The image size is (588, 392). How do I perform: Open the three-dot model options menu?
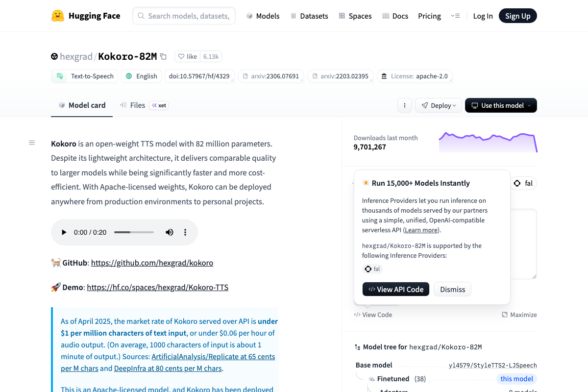pyautogui.click(x=405, y=105)
